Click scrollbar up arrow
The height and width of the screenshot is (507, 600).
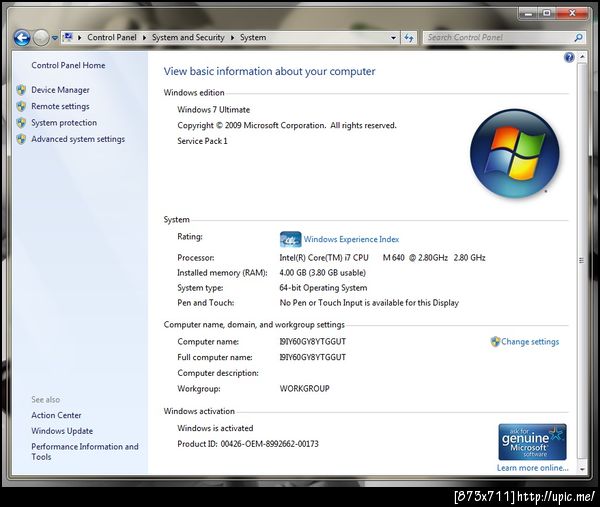582,57
